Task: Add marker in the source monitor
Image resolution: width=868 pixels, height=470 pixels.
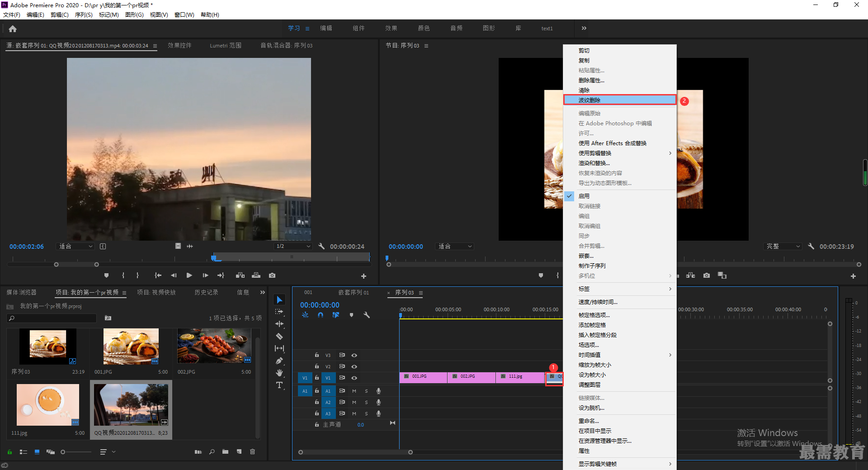Action: (106, 275)
